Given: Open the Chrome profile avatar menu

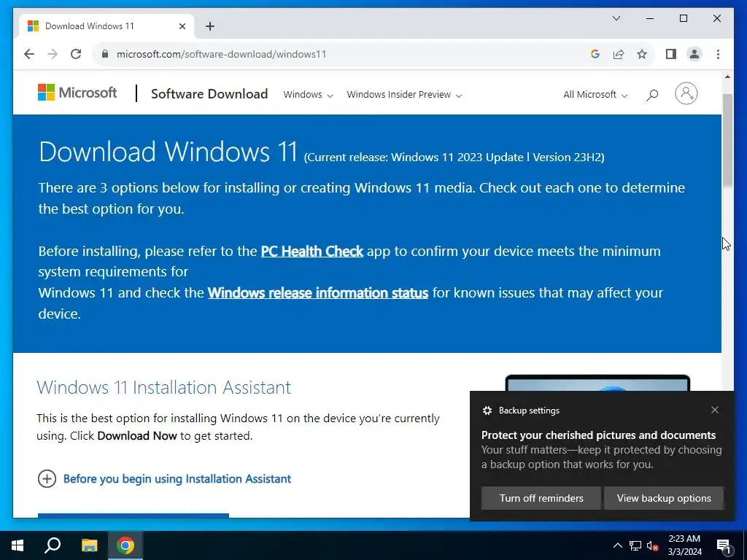Looking at the screenshot, I should (x=694, y=54).
